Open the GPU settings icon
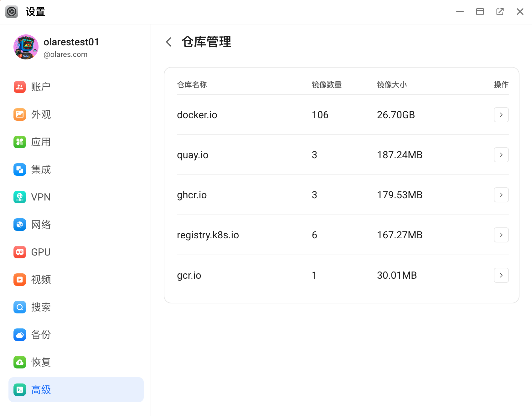Viewport: 532px width, 416px height. pyautogui.click(x=19, y=252)
